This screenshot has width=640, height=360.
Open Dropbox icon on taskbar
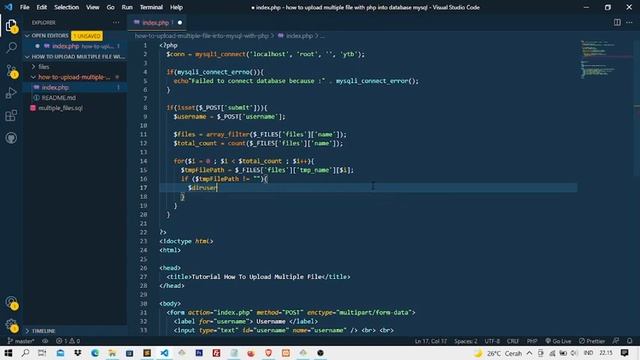point(78,353)
